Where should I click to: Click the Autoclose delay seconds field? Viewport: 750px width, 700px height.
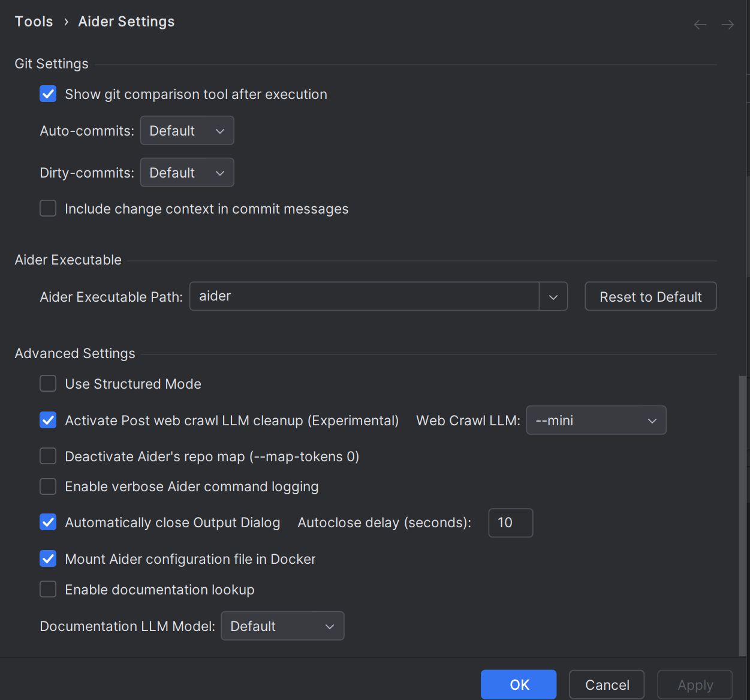point(511,522)
